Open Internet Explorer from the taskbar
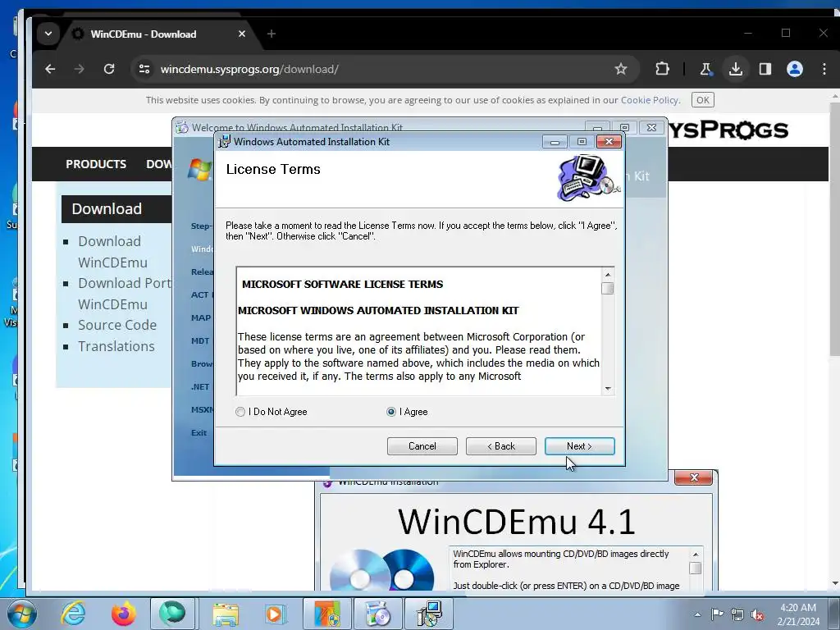Screen dimensions: 840x630 pyautogui.click(x=73, y=614)
